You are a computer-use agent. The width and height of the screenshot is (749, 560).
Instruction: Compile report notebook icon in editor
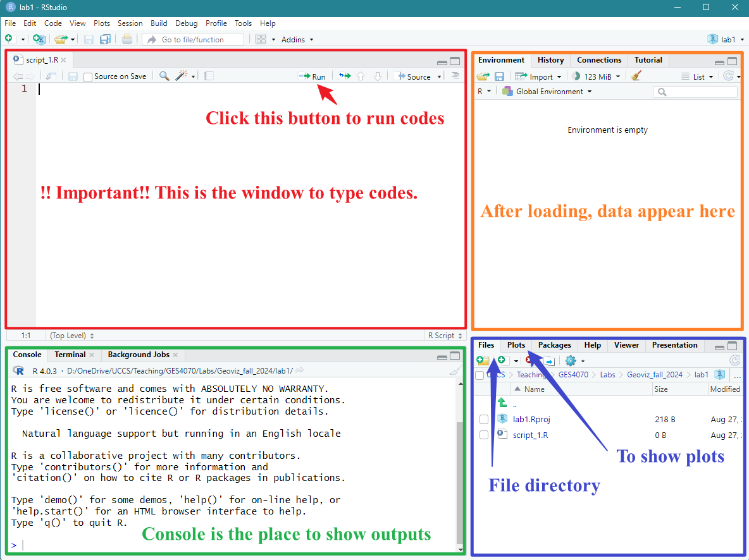[x=209, y=76]
